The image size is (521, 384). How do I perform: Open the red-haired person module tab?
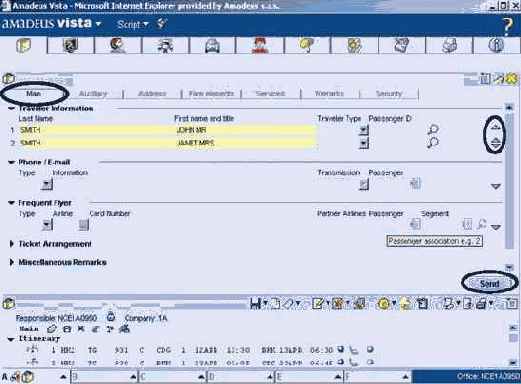(260, 46)
